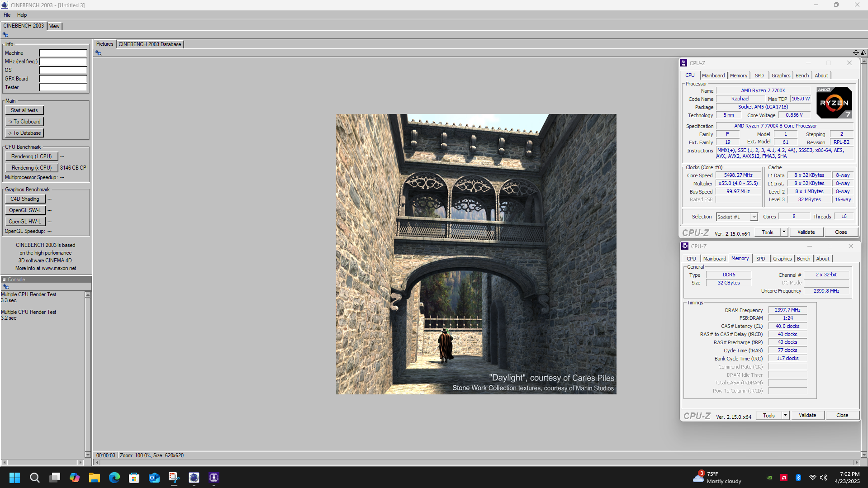
Task: Open the Help menu
Action: click(x=22, y=15)
